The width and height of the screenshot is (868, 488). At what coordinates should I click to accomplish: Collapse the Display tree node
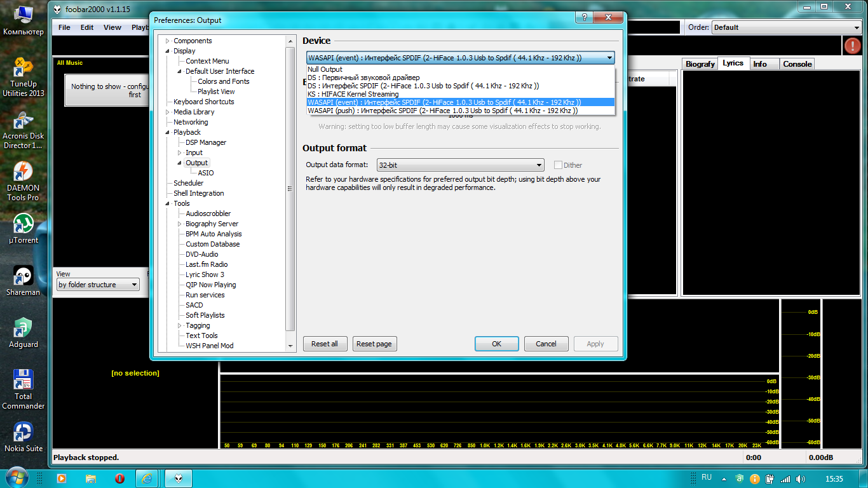tap(168, 51)
